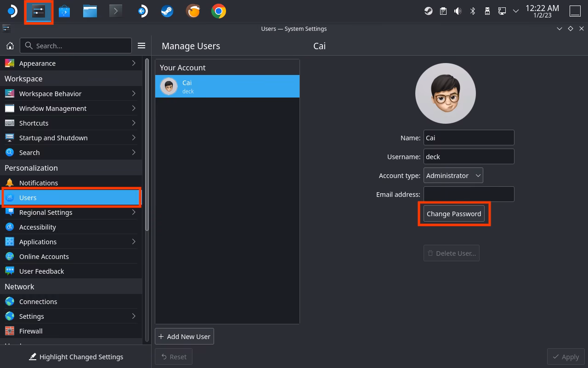Viewport: 588px width, 368px height.
Task: Click the home icon in settings sidebar
Action: click(x=10, y=46)
